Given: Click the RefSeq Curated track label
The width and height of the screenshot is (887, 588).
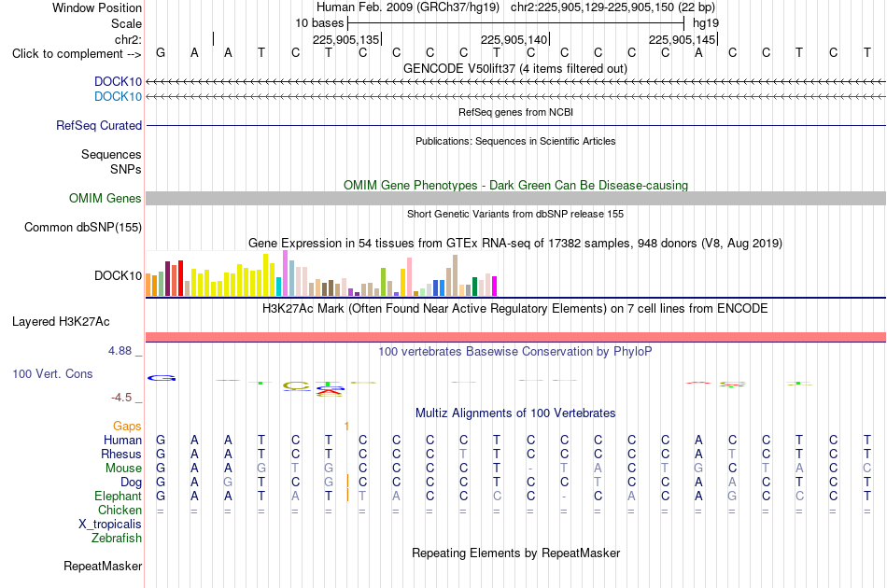Looking at the screenshot, I should tap(98, 125).
